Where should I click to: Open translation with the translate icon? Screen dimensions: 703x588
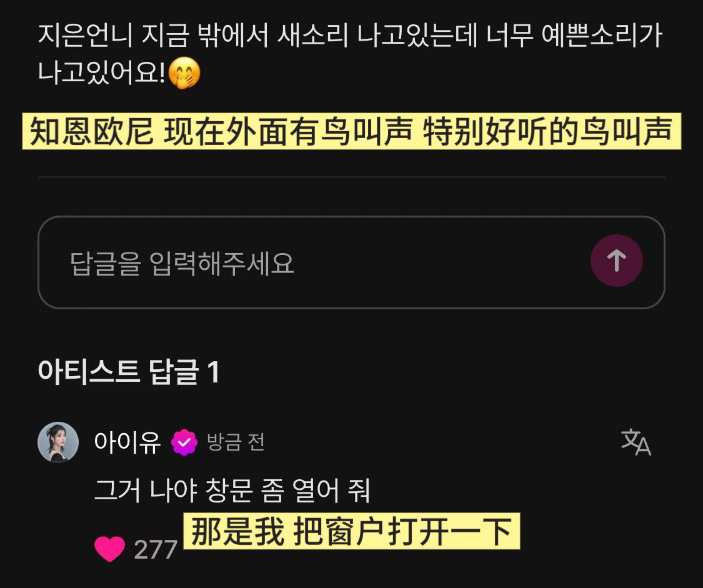636,442
